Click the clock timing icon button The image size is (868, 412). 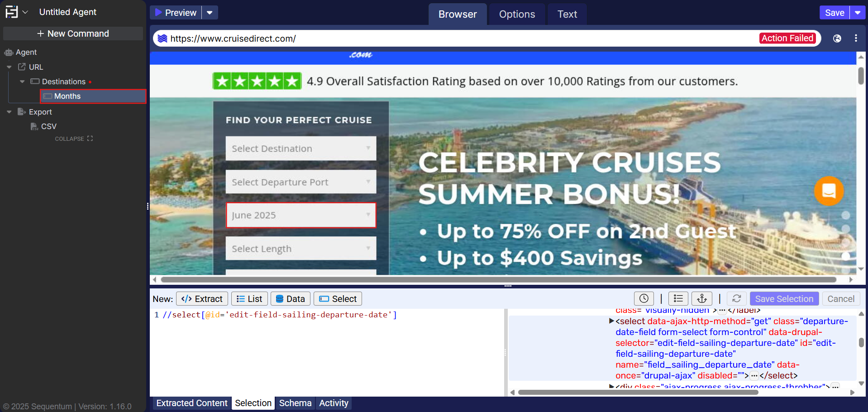[x=644, y=299]
